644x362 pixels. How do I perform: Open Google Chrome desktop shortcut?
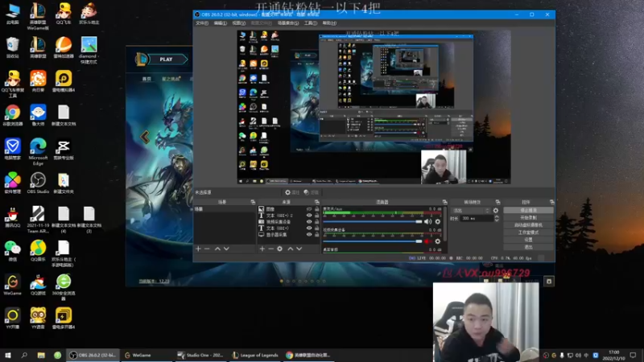[x=12, y=115]
